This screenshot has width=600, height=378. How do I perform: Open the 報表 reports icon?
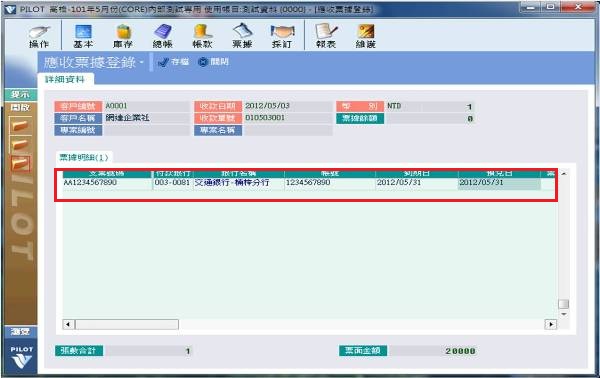click(326, 37)
